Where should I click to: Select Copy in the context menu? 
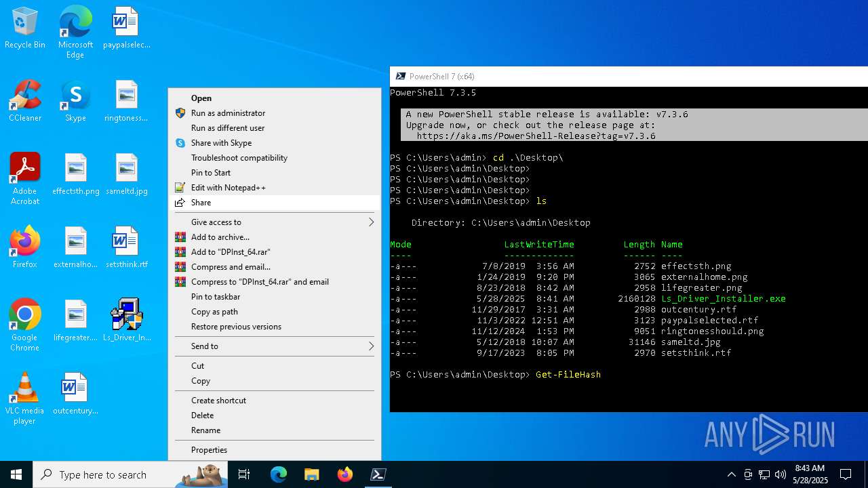pyautogui.click(x=275, y=381)
